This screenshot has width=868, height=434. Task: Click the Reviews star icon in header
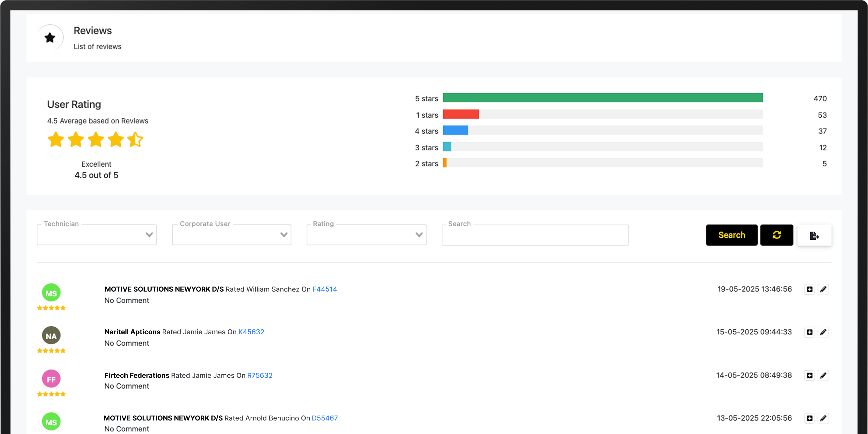[50, 37]
